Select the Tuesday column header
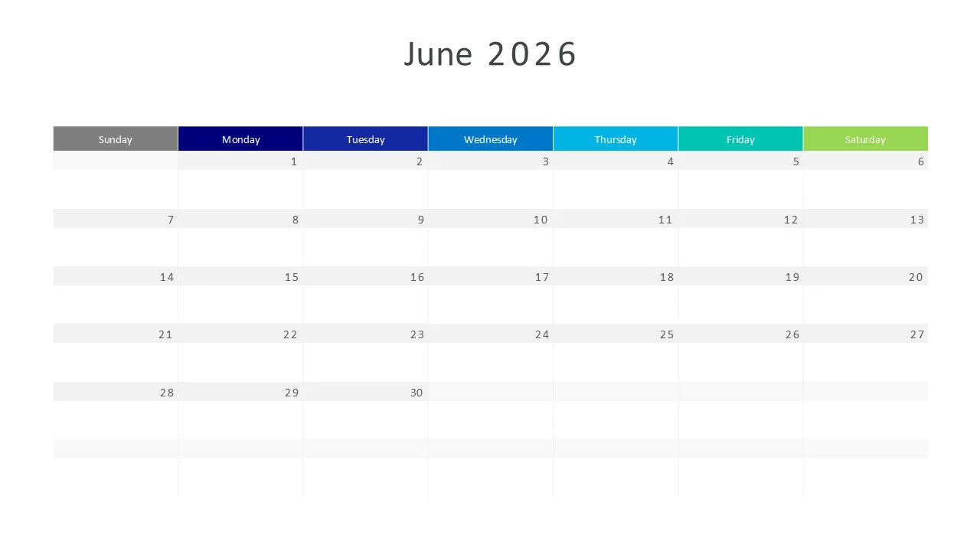 point(365,139)
